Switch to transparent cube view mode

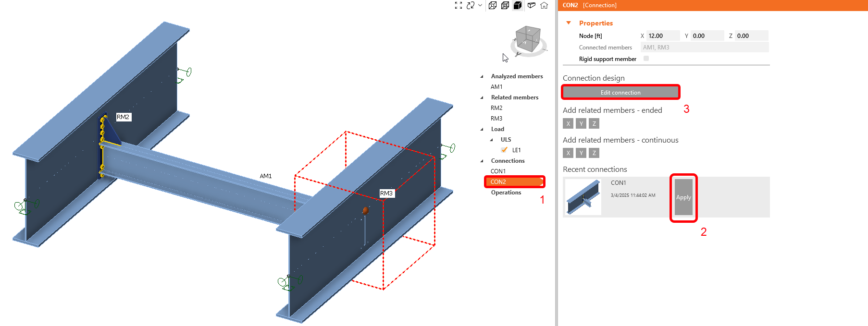click(505, 5)
